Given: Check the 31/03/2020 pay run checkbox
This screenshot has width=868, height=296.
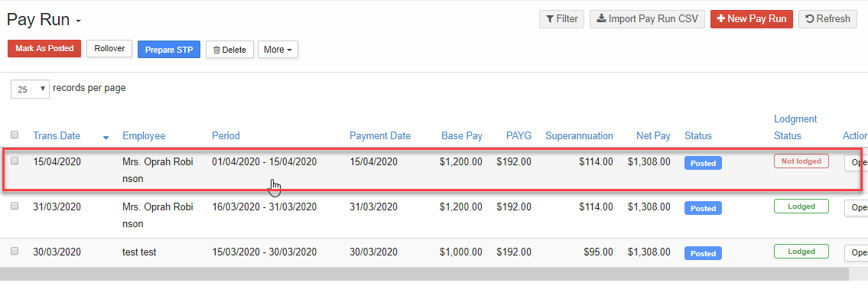Looking at the screenshot, I should tap(15, 205).
